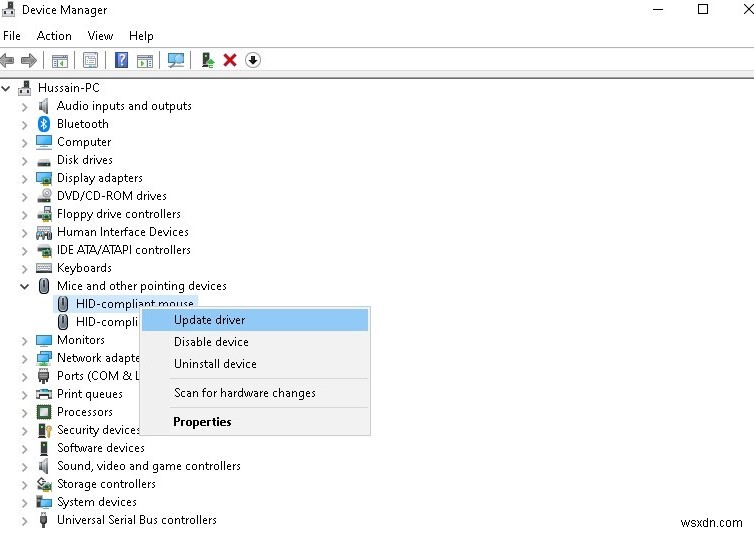
Task: Click the blue Help question-mark icon
Action: (x=121, y=60)
